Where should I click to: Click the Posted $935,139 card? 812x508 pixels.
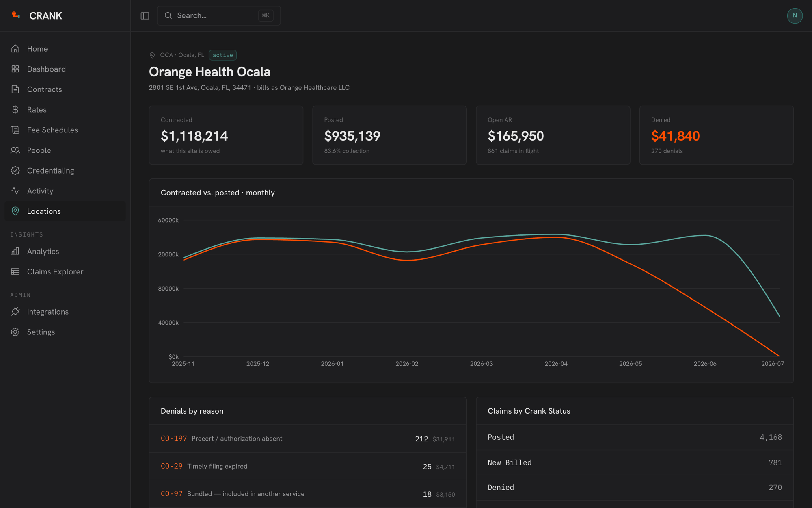(x=389, y=135)
